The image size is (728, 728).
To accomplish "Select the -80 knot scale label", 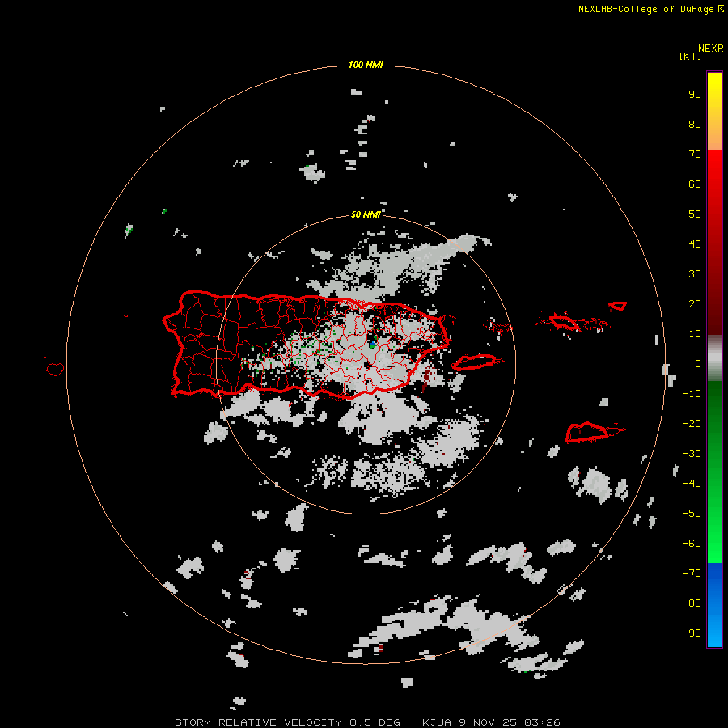I will [x=692, y=603].
